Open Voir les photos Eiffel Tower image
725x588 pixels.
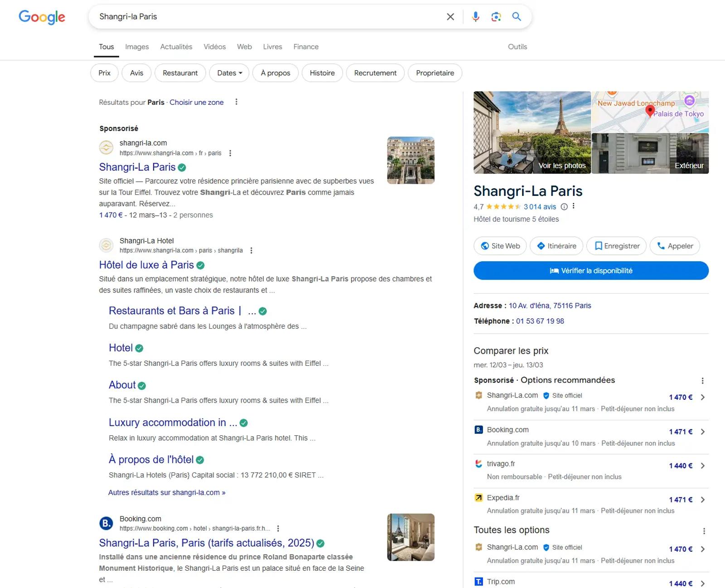click(532, 132)
